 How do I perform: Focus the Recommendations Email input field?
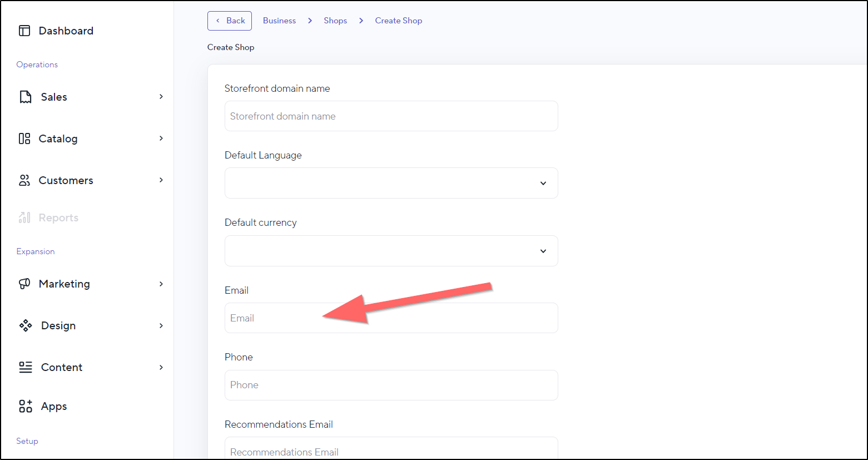[x=391, y=448]
